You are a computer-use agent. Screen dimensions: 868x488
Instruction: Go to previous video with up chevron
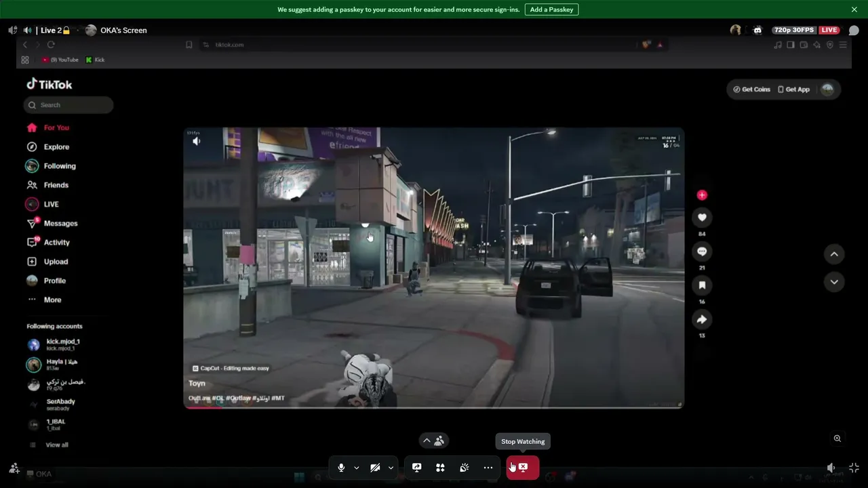(x=834, y=254)
